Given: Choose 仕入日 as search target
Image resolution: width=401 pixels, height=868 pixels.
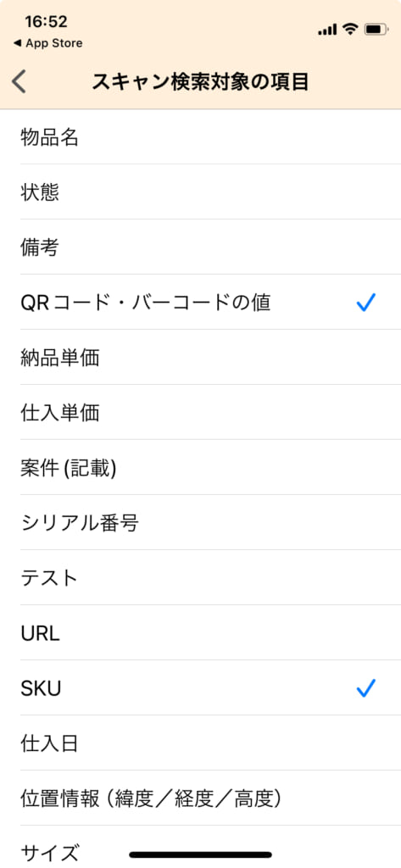Looking at the screenshot, I should click(200, 743).
